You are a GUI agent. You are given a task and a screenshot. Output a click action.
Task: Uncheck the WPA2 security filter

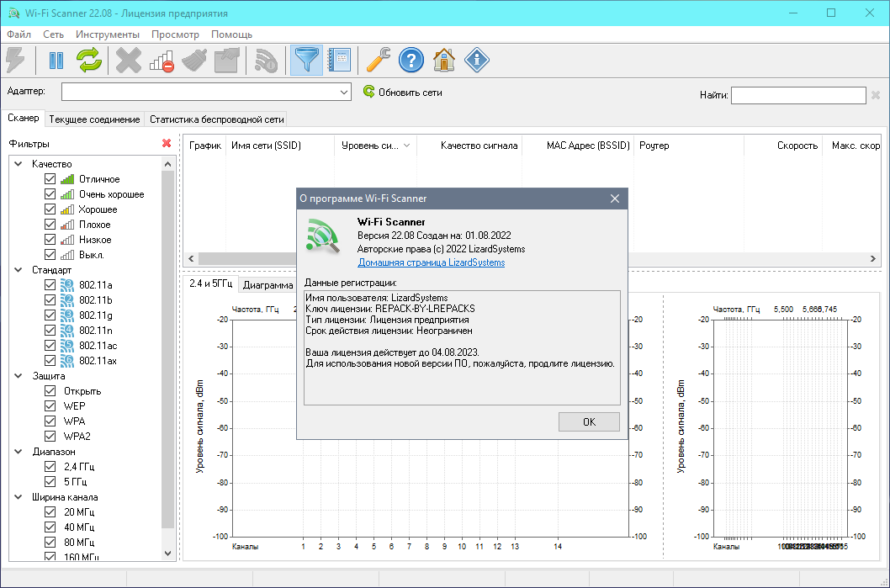click(50, 437)
